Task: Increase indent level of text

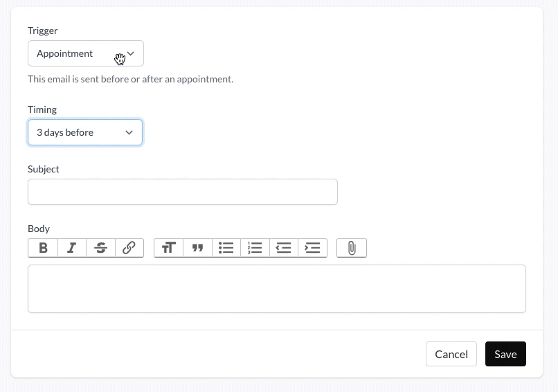Action: (x=312, y=248)
